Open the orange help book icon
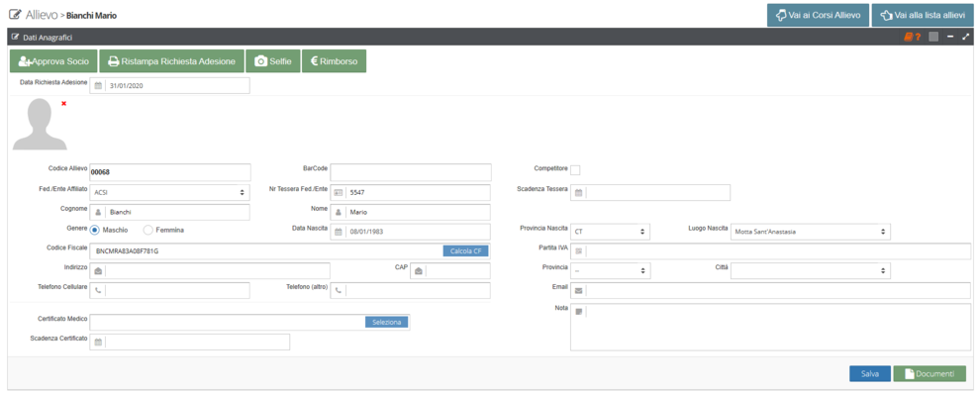 click(912, 38)
